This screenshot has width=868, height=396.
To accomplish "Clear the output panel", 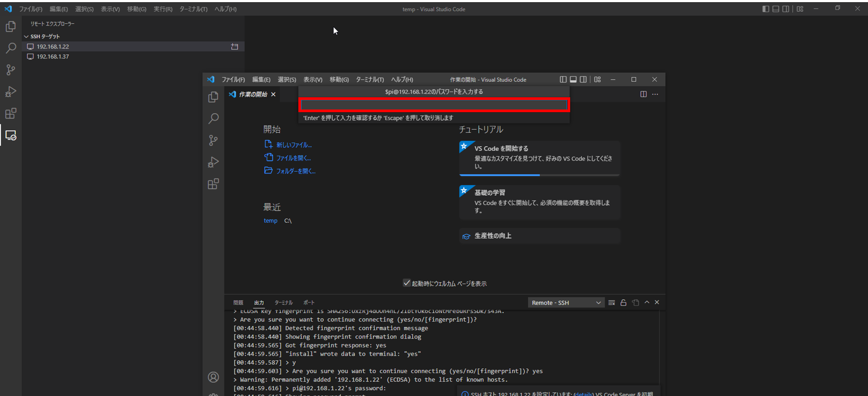I will (x=612, y=302).
